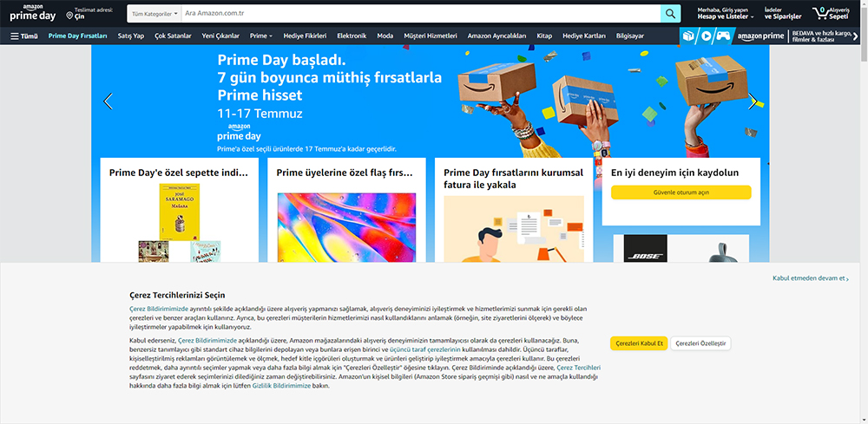Click En iyi deneyim için kaydolun heading
Screen dimensions: 868x424
click(x=674, y=173)
